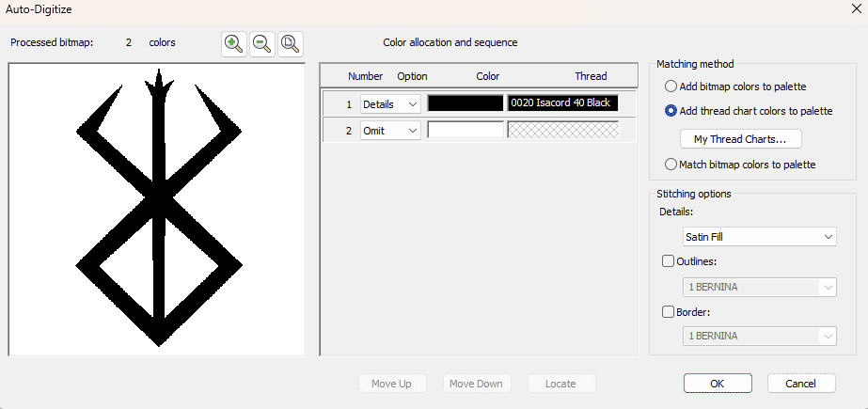
Task: Select row number 2 in color list
Action: 349,131
